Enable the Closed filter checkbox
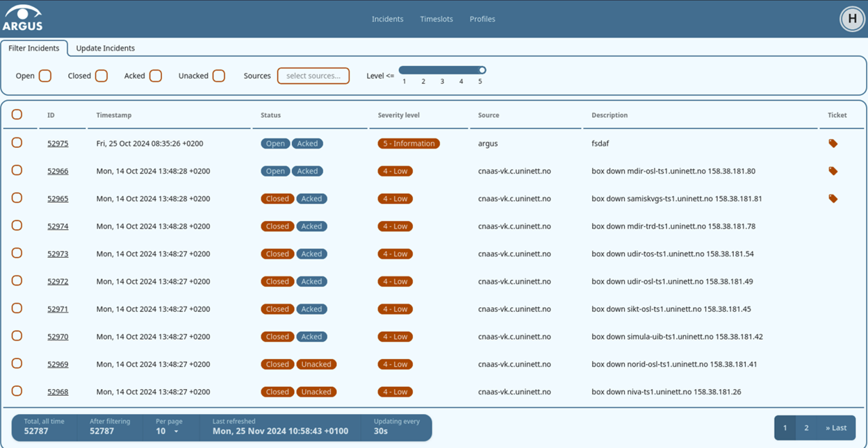Screen dimensions: 868x448 (x=101, y=76)
